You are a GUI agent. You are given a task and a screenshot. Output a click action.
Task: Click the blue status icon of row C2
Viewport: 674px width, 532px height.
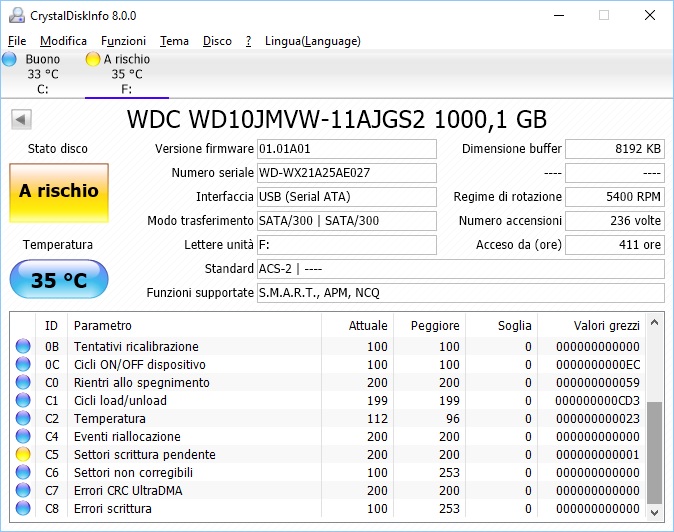click(23, 419)
